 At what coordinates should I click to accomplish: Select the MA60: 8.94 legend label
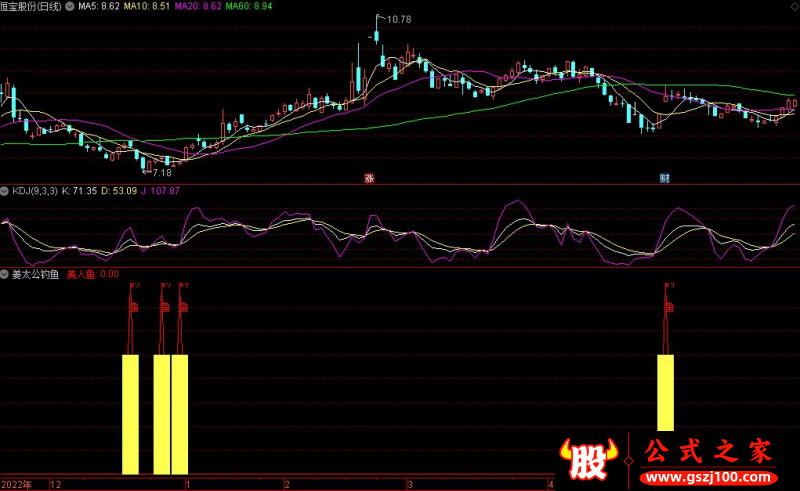pyautogui.click(x=249, y=6)
